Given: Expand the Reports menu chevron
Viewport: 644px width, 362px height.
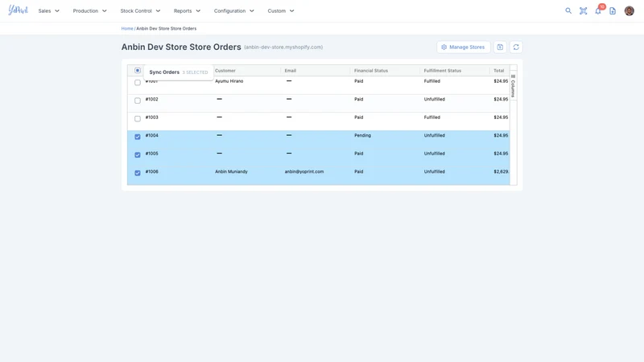Looking at the screenshot, I should pos(198,11).
